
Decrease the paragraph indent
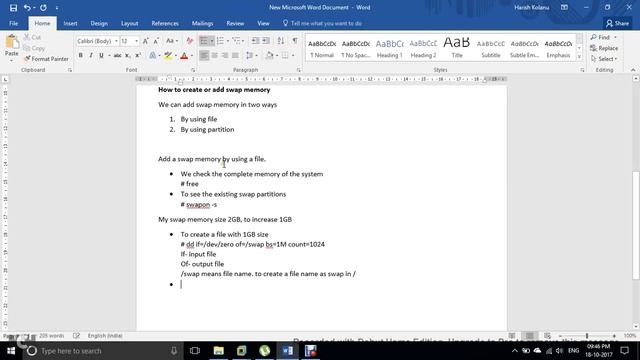[x=256, y=41]
